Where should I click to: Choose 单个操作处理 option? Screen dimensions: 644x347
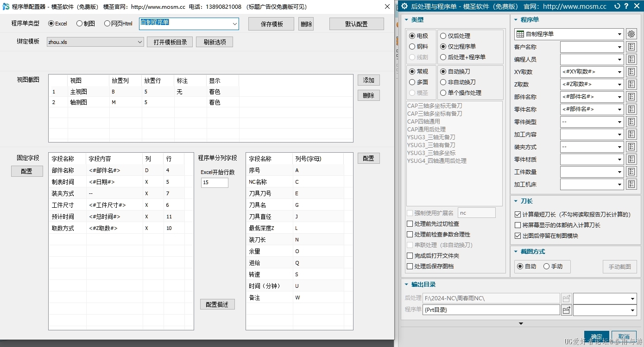[461, 93]
